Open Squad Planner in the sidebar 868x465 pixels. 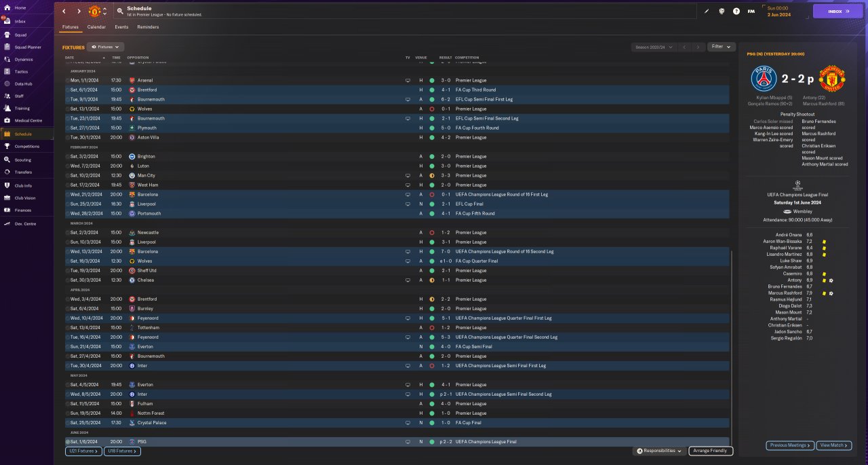28,47
